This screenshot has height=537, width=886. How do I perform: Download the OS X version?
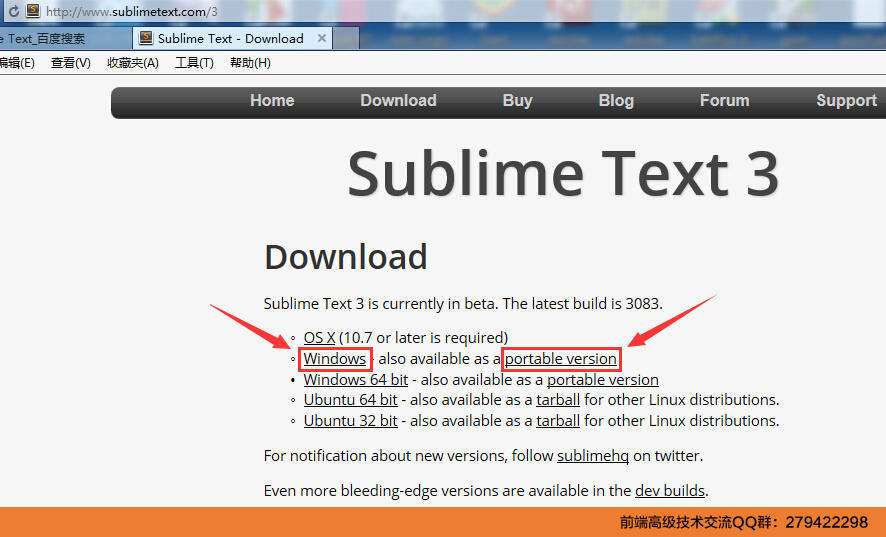pos(319,337)
